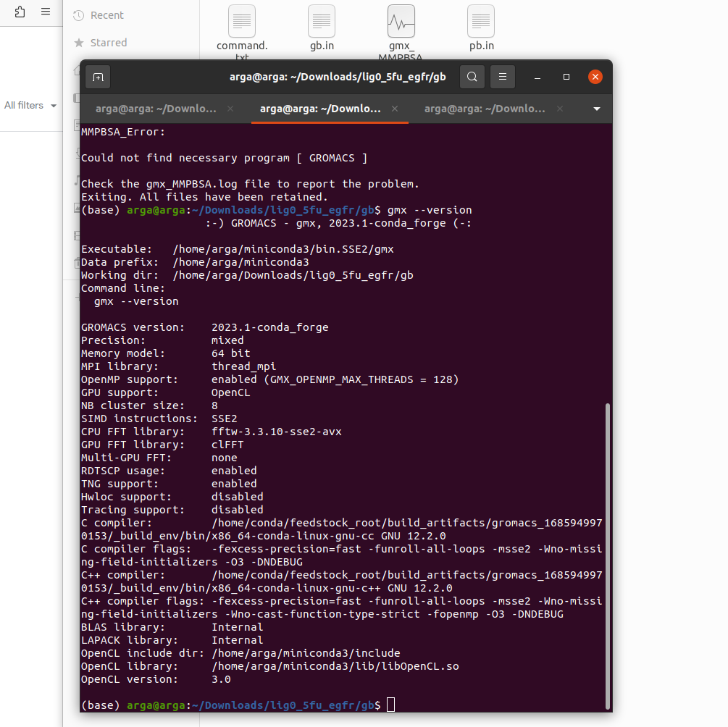Image resolution: width=728 pixels, height=727 pixels.
Task: Expand the All filters dropdown
Action: tap(29, 105)
